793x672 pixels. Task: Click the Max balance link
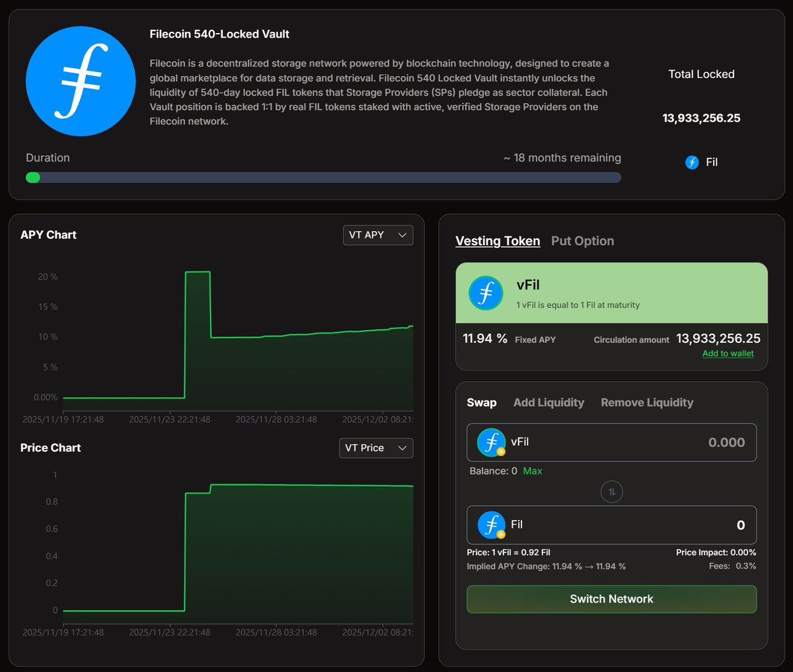pyautogui.click(x=533, y=471)
